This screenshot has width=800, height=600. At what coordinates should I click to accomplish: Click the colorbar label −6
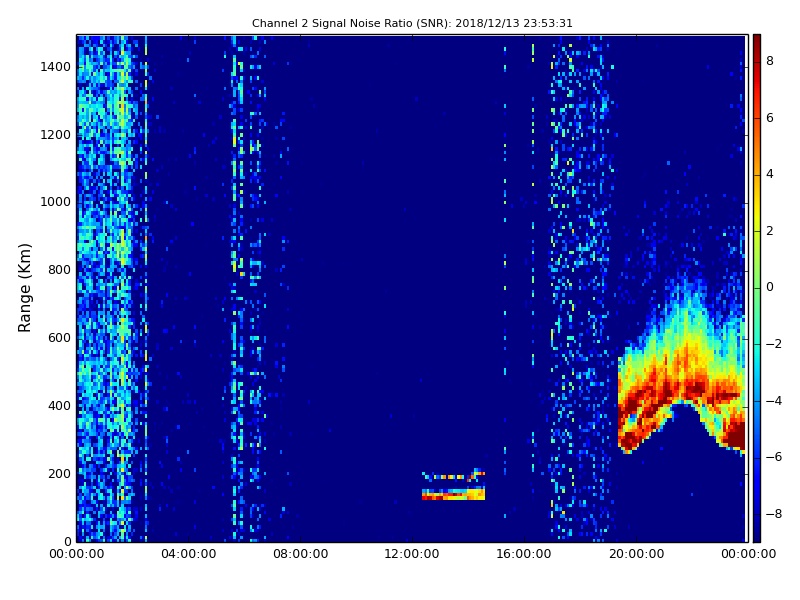(x=774, y=457)
